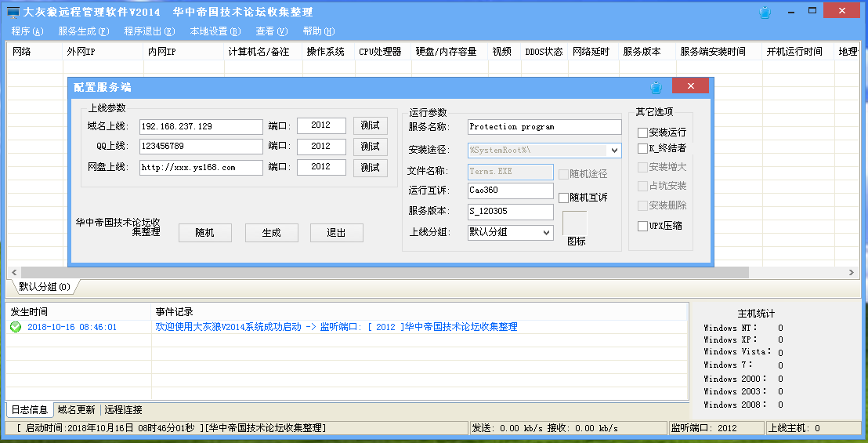Screen dimensions: 868x443
Task: Click the 安装增大 checkbox
Action: pos(642,167)
